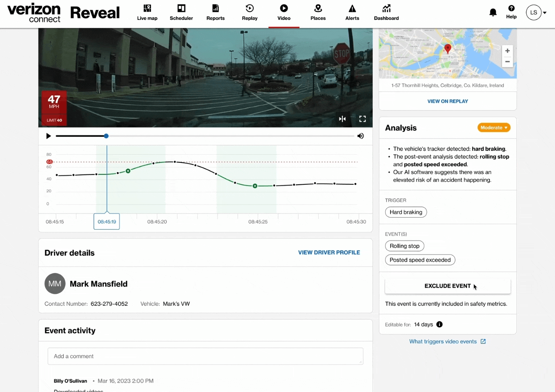Open the Reports icon

coord(215,8)
